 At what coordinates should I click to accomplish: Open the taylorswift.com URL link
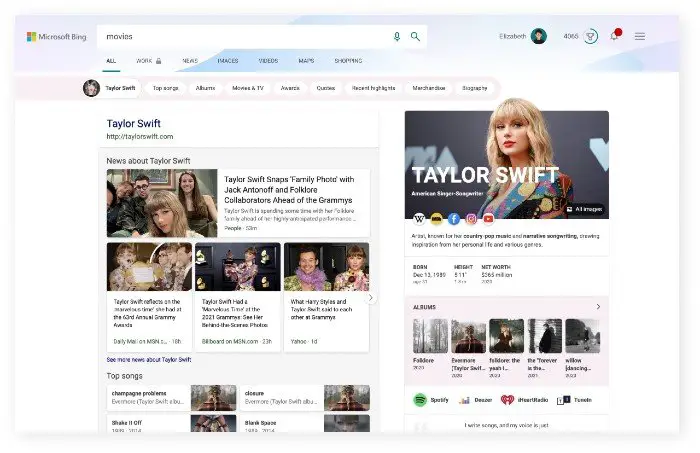coord(140,137)
